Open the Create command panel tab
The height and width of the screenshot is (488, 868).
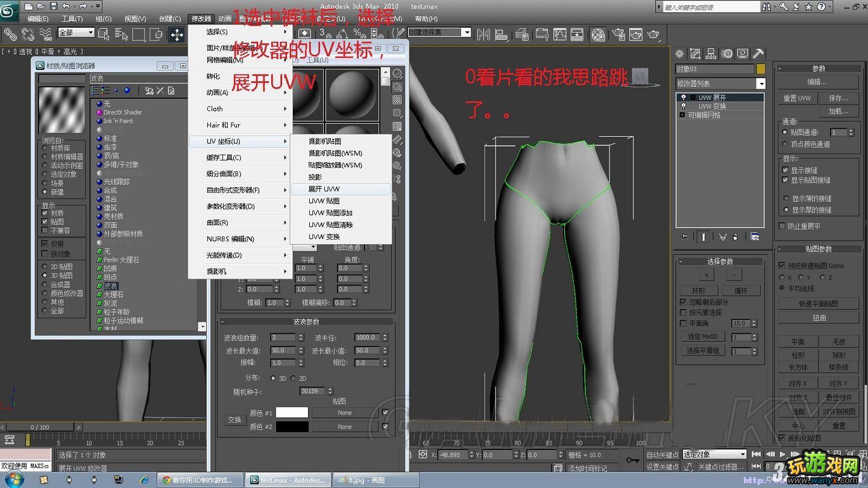(x=680, y=54)
